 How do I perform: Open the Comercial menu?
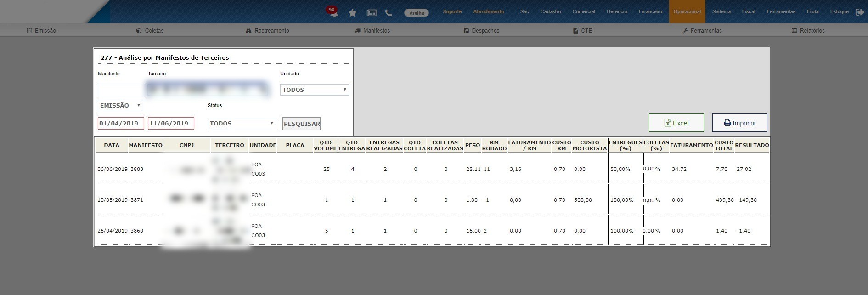coord(584,11)
